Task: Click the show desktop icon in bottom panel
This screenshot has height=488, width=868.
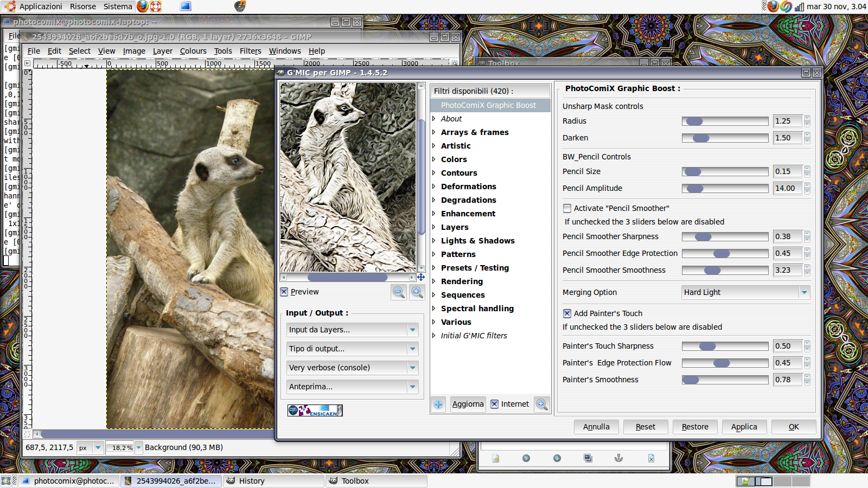Action: 6,481
